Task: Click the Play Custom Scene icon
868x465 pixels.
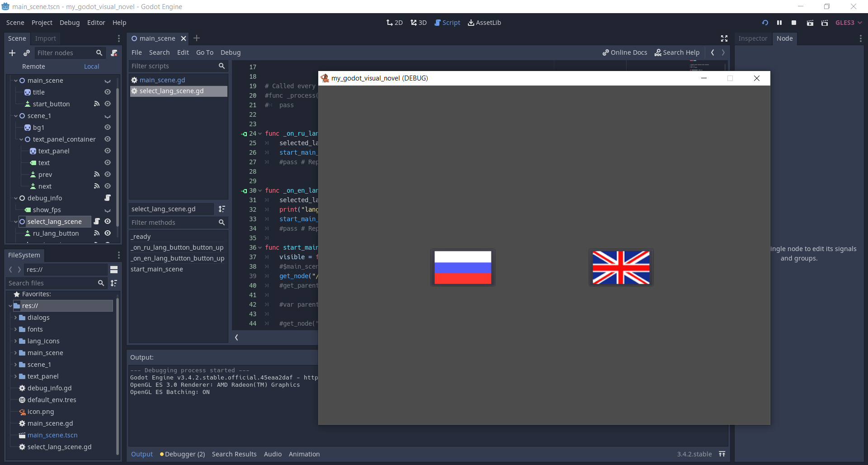Action: pyautogui.click(x=825, y=23)
